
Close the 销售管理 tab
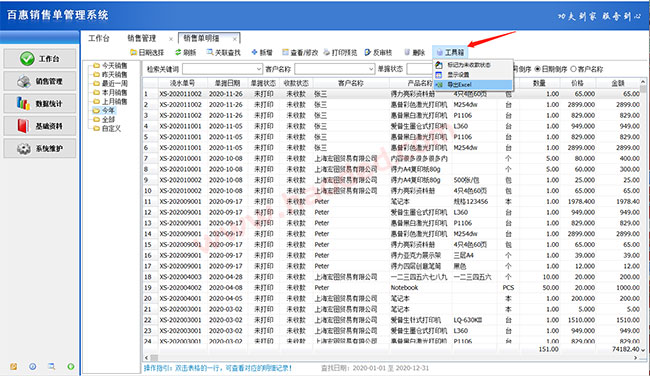(x=171, y=39)
